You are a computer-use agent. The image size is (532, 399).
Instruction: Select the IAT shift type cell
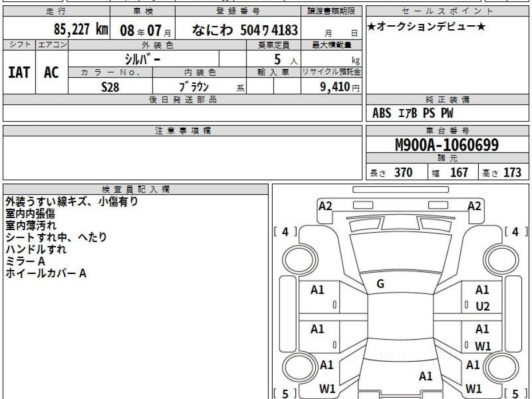pos(19,72)
